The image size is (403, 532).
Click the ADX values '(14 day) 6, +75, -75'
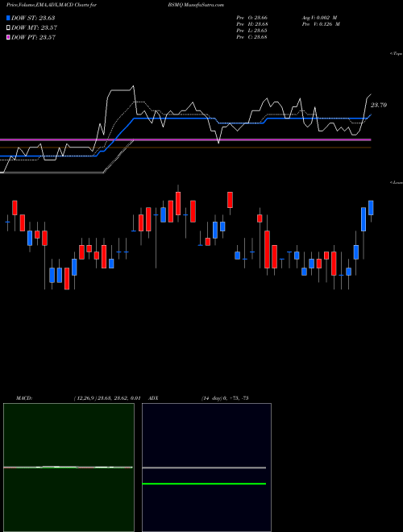coord(225,398)
